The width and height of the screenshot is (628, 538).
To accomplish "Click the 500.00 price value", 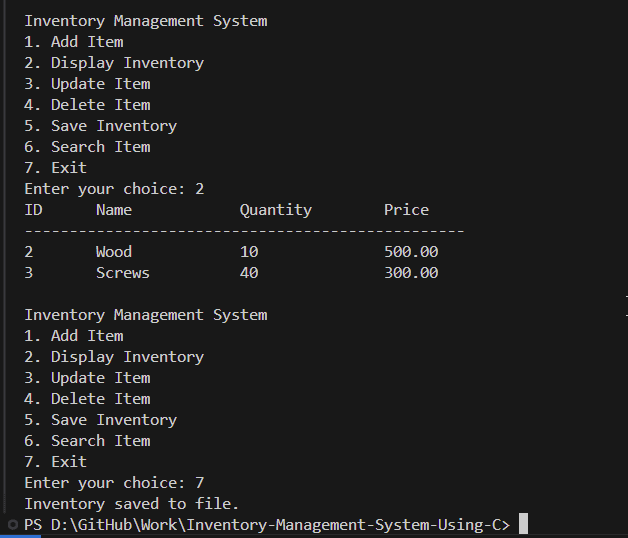I will pyautogui.click(x=410, y=252).
